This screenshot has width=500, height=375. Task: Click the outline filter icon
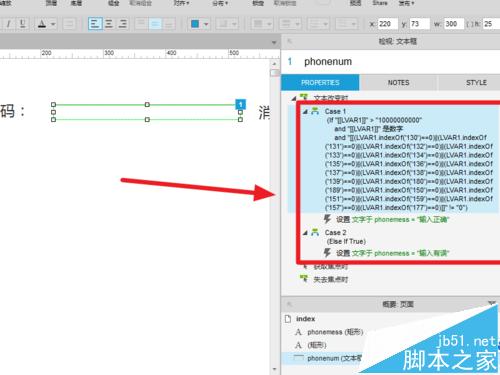492,303
